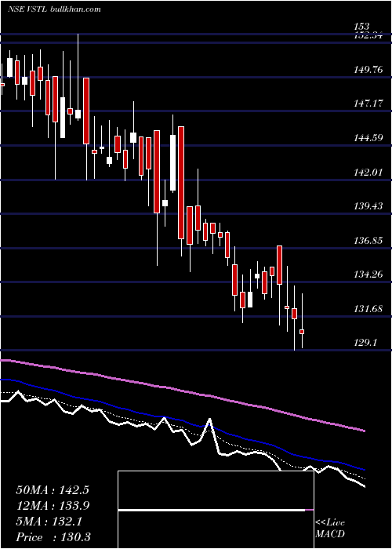Viewport: 392px width, 549px height.
Task: Select the 153 price level label
Action: (361, 27)
